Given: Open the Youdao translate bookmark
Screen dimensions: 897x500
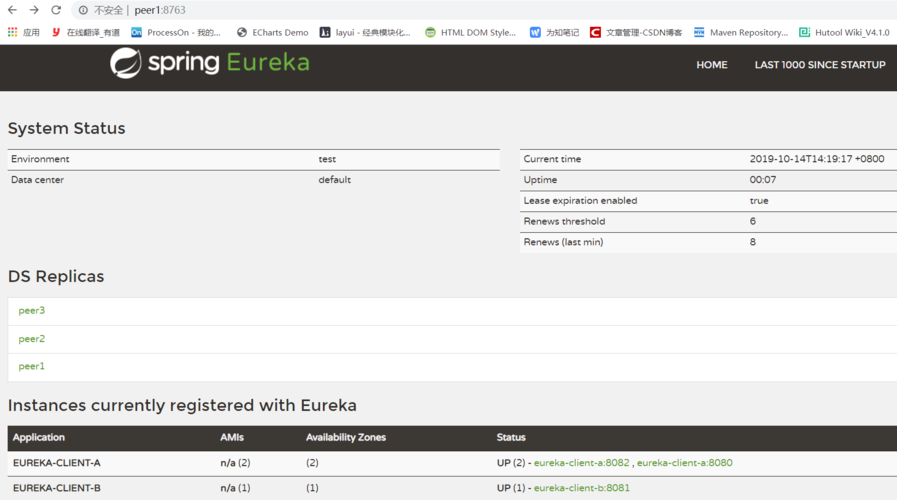Looking at the screenshot, I should tap(85, 33).
